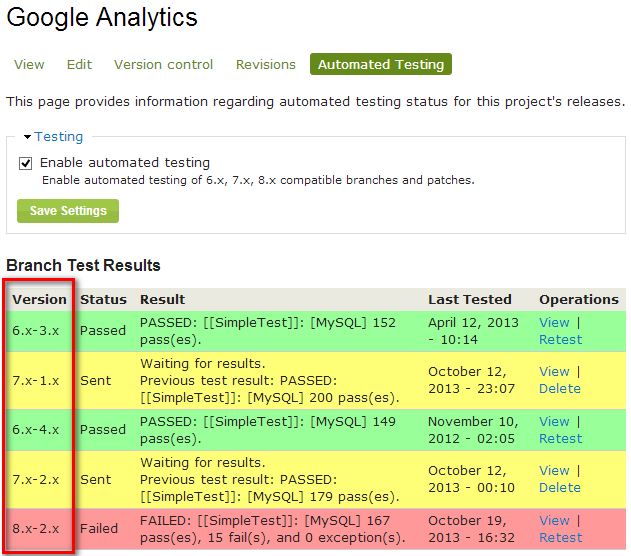Delete the 7.x-1.x test
631x556 pixels.
pyautogui.click(x=560, y=389)
